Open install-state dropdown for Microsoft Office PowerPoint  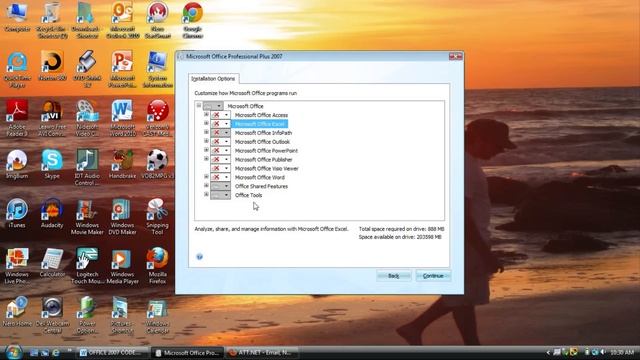(220, 151)
